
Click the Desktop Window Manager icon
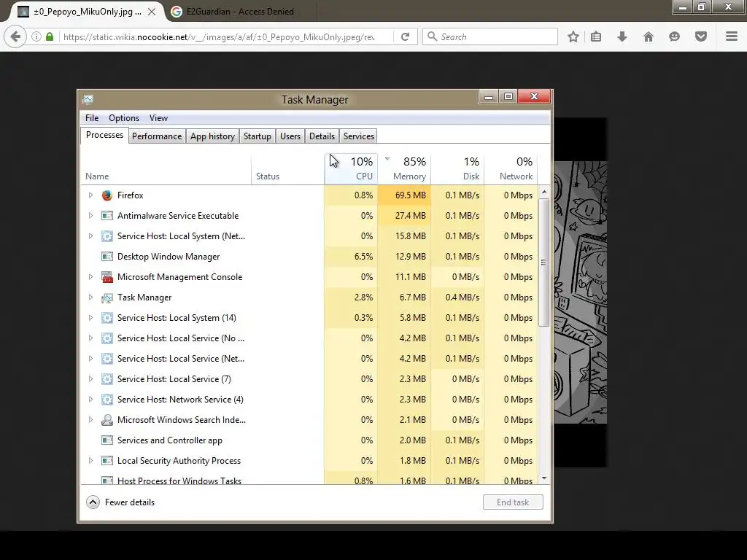107,257
